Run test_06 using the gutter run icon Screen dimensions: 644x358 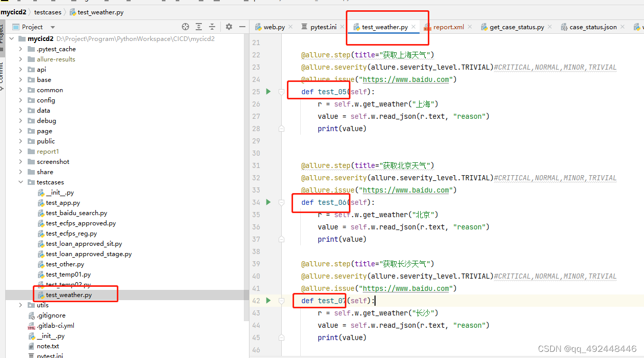coord(268,202)
